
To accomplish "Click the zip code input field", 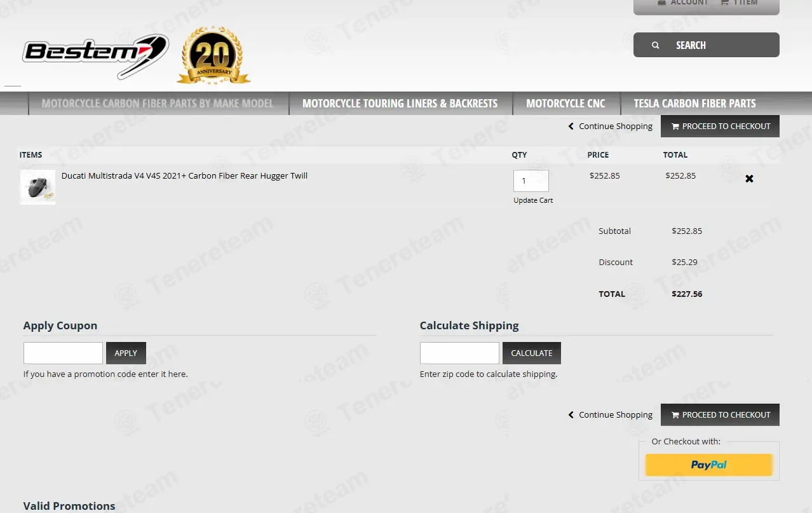I will (459, 353).
